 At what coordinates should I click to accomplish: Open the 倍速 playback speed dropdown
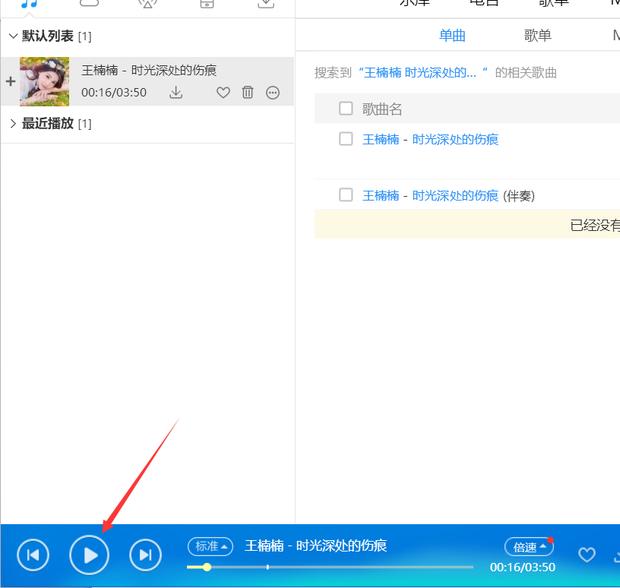528,547
